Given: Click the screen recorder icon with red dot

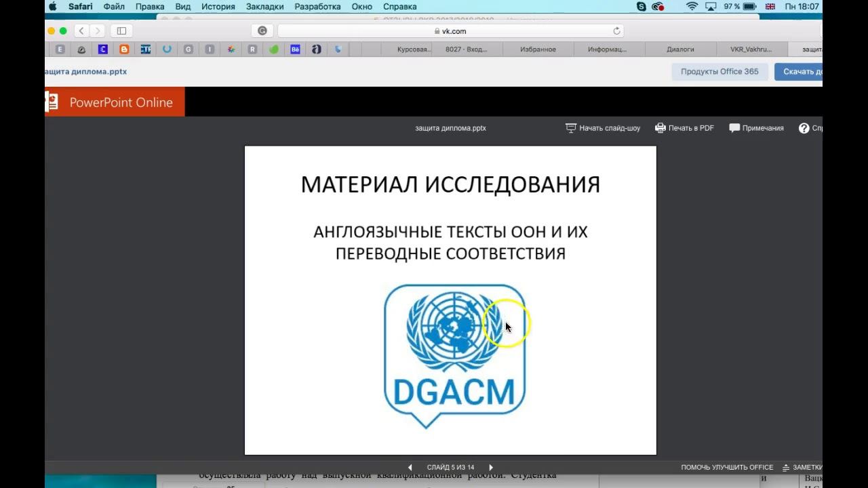Looking at the screenshot, I should (x=658, y=7).
